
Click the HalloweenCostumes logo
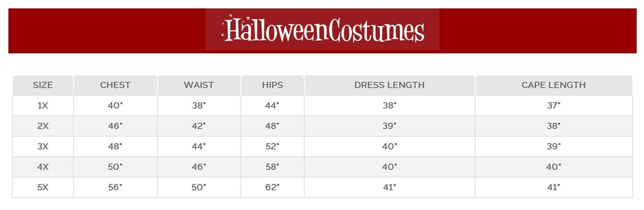click(x=322, y=29)
